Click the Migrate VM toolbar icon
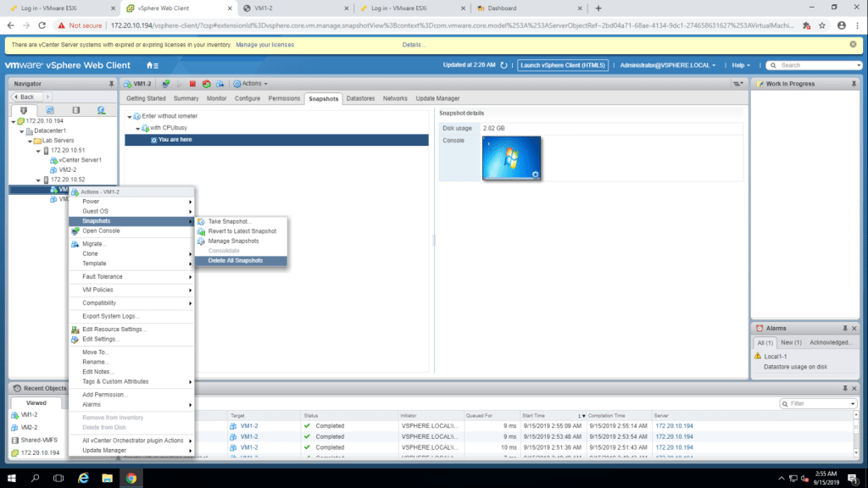The image size is (868, 488). (x=220, y=84)
